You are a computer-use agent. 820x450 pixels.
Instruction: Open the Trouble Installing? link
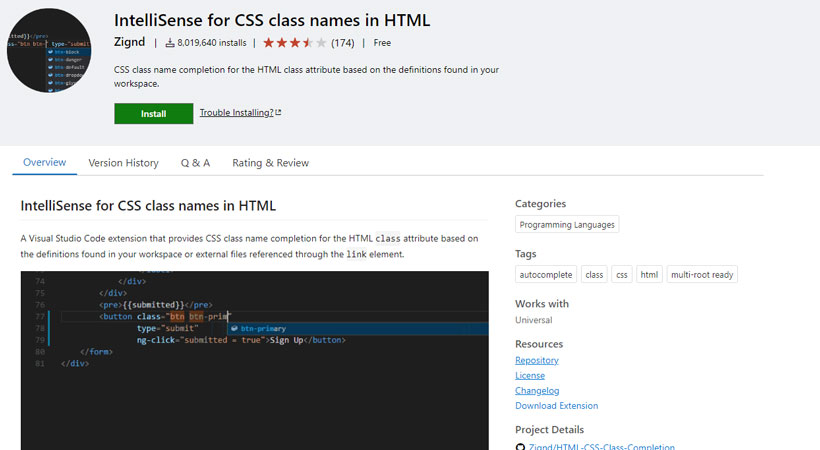tap(236, 112)
